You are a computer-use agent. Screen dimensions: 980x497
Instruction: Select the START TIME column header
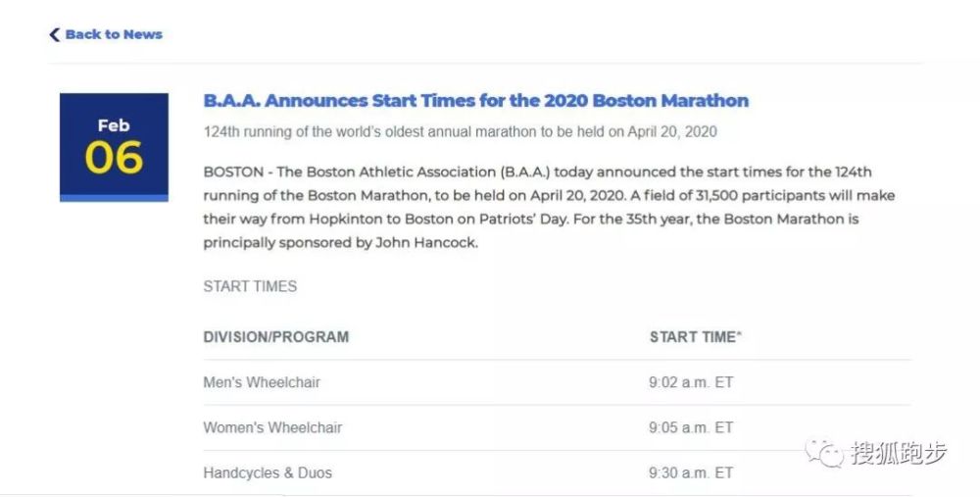(695, 337)
